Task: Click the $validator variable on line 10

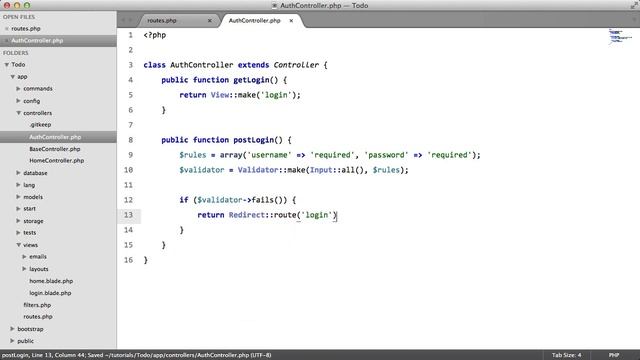Action: click(202, 170)
